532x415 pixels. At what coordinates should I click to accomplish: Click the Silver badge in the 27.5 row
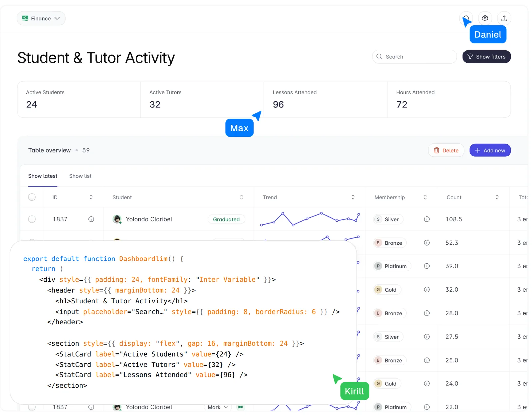coord(388,337)
